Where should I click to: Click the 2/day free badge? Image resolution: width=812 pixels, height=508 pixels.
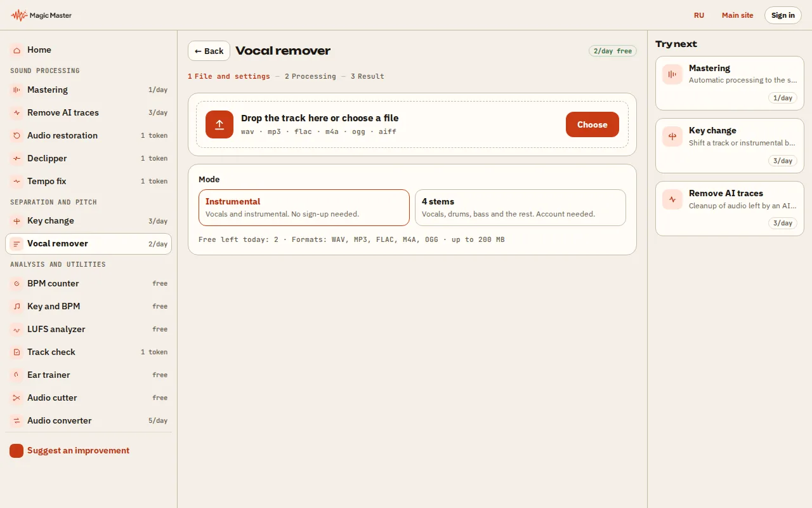point(612,51)
